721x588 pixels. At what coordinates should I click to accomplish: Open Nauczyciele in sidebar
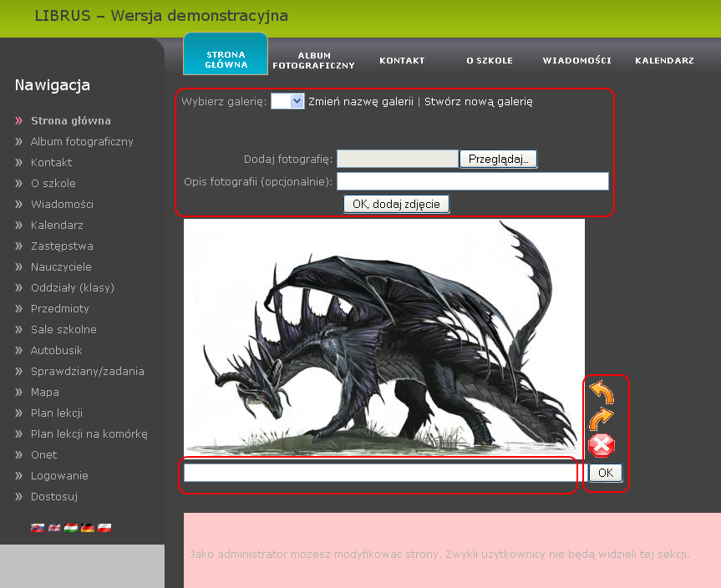point(61,267)
